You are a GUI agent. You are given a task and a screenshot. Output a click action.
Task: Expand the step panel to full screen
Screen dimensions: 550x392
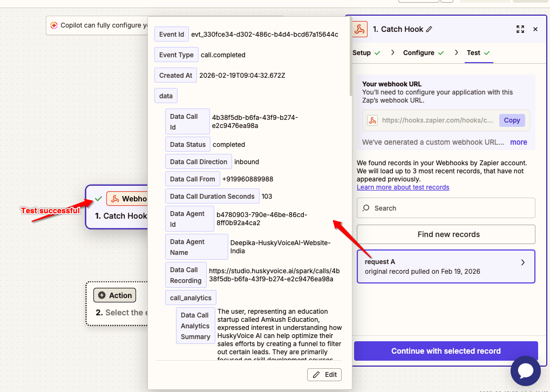520,29
